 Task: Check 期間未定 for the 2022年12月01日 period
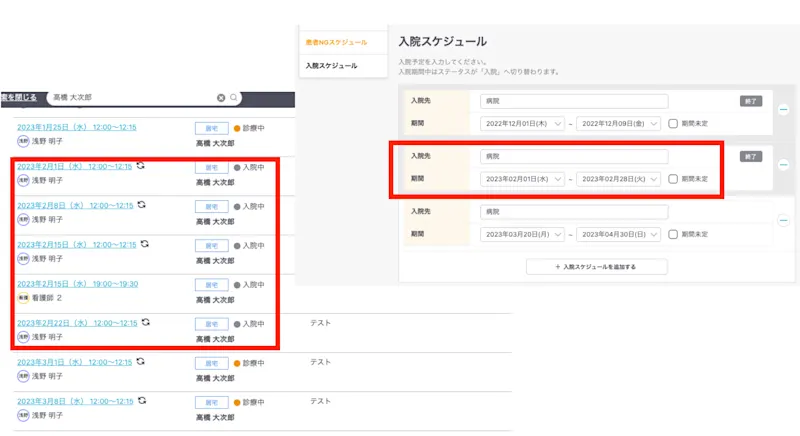(673, 123)
